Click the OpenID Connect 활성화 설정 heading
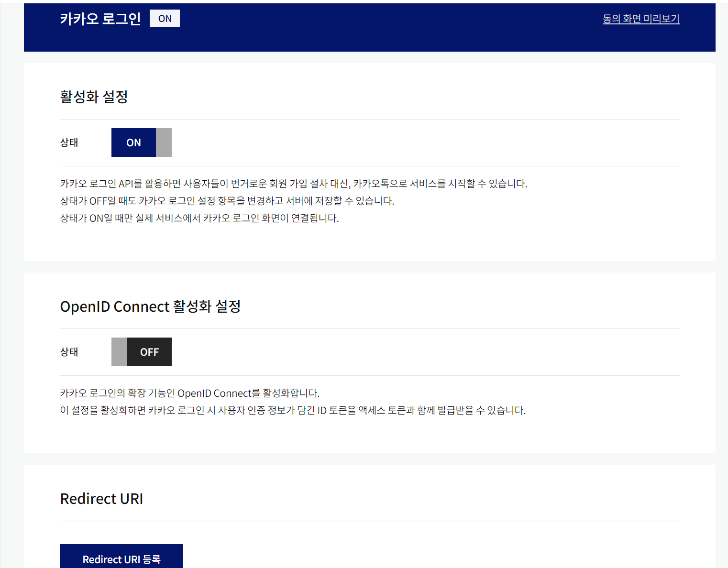728x568 pixels. (150, 306)
